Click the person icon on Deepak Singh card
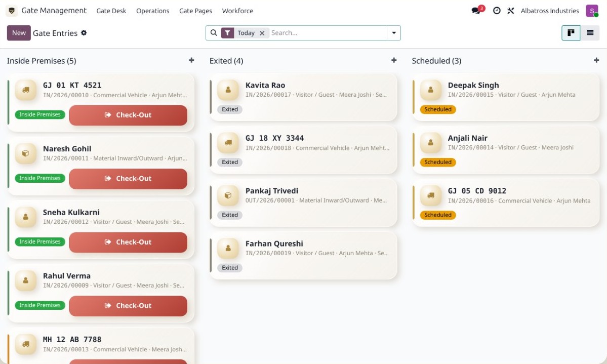 [x=430, y=90]
